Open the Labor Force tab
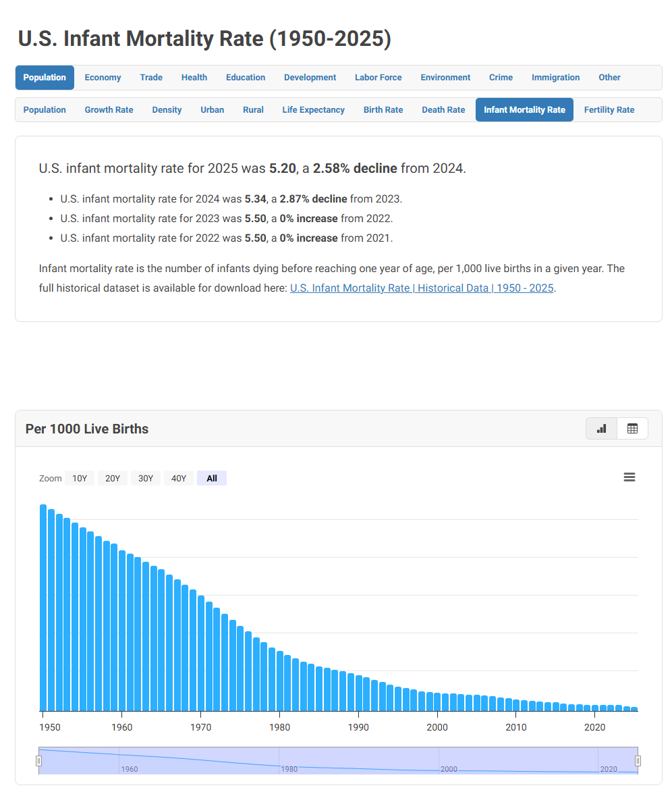The height and width of the screenshot is (794, 672). click(x=378, y=78)
